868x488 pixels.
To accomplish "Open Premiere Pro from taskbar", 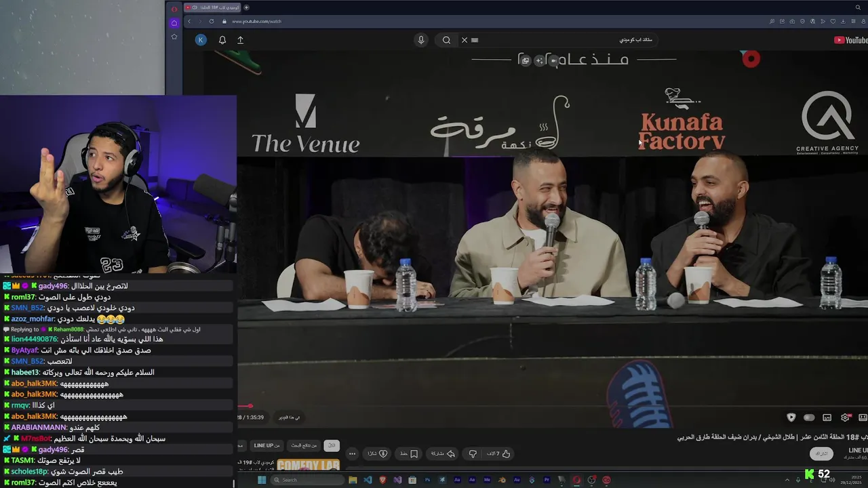I will coord(547,480).
